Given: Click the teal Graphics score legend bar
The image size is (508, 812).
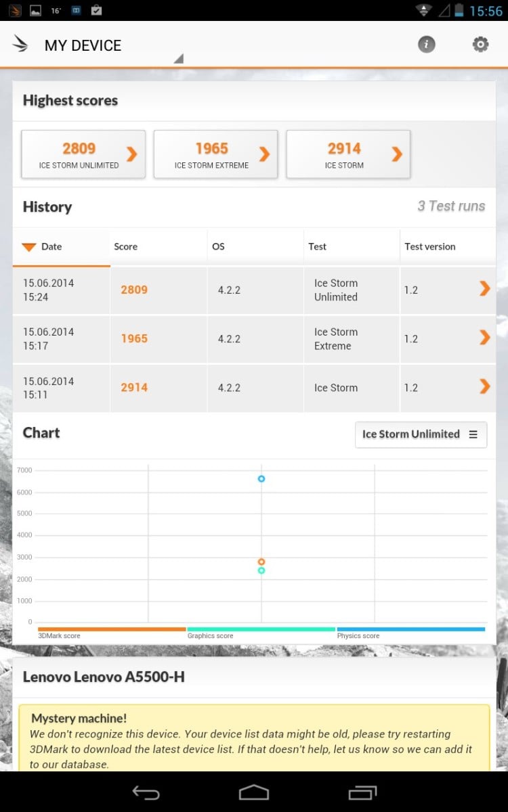Looking at the screenshot, I should [261, 629].
